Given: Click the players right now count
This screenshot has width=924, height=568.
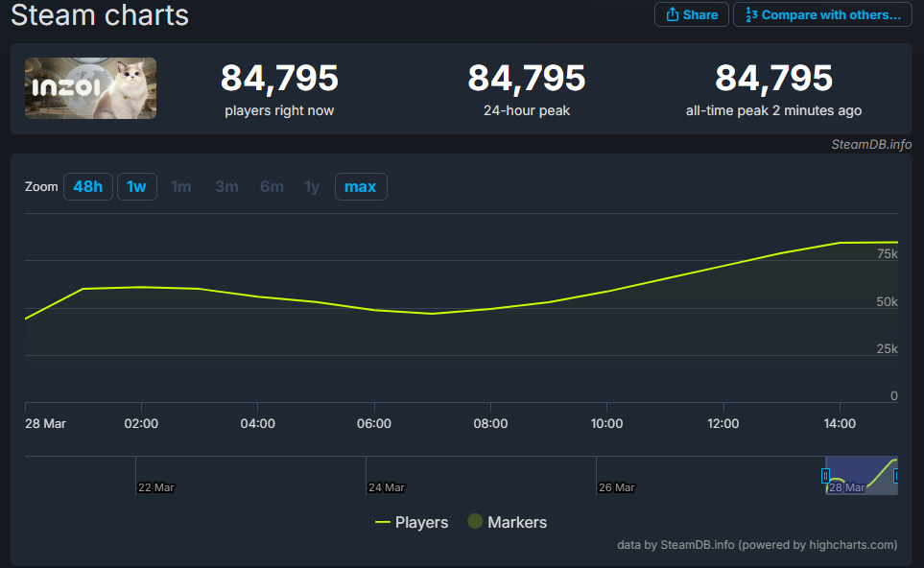Looking at the screenshot, I should (279, 78).
